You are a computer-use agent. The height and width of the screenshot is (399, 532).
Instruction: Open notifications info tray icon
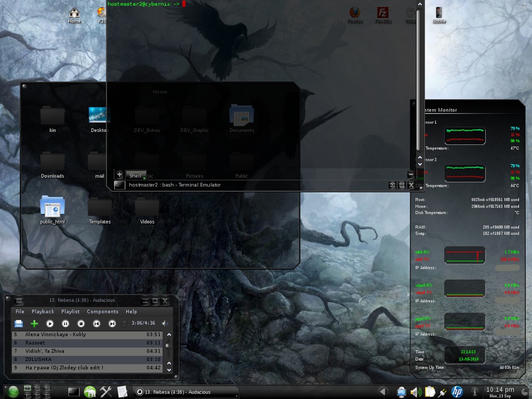[475, 392]
